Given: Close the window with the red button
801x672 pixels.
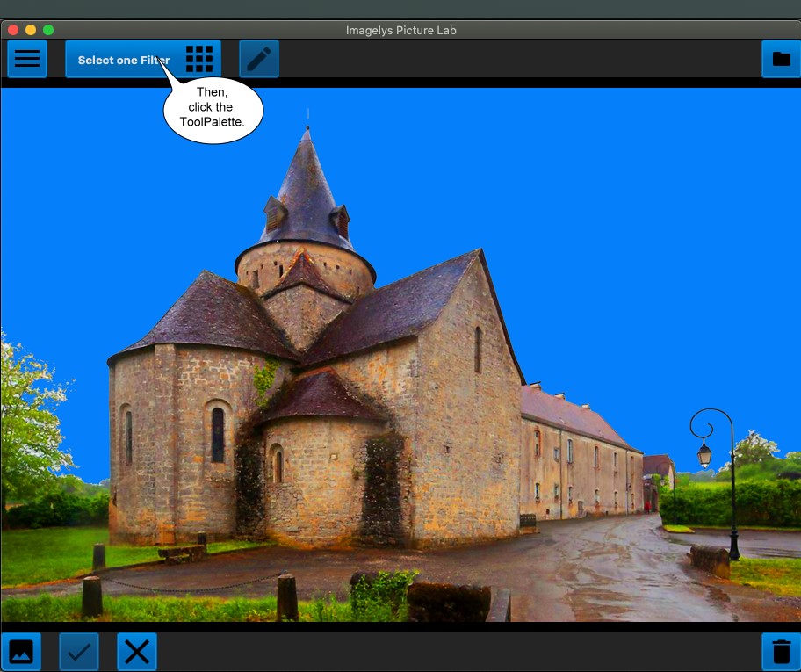Looking at the screenshot, I should (13, 30).
